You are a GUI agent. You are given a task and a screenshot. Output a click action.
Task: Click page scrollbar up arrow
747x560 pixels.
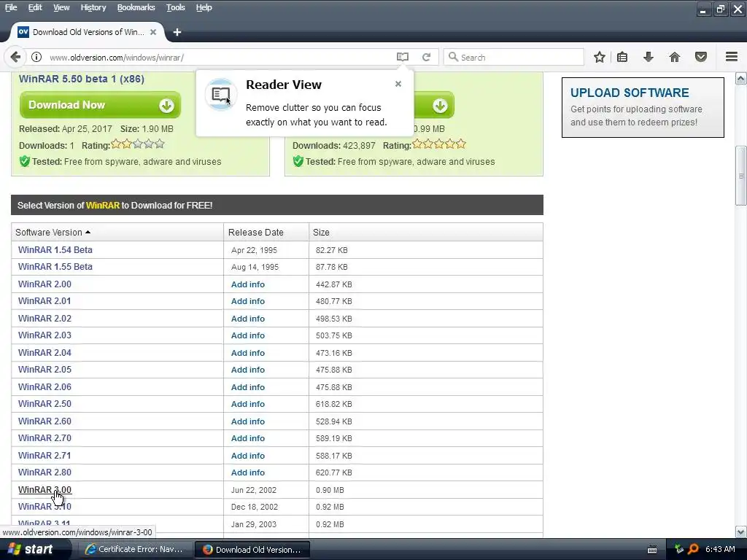[741, 79]
